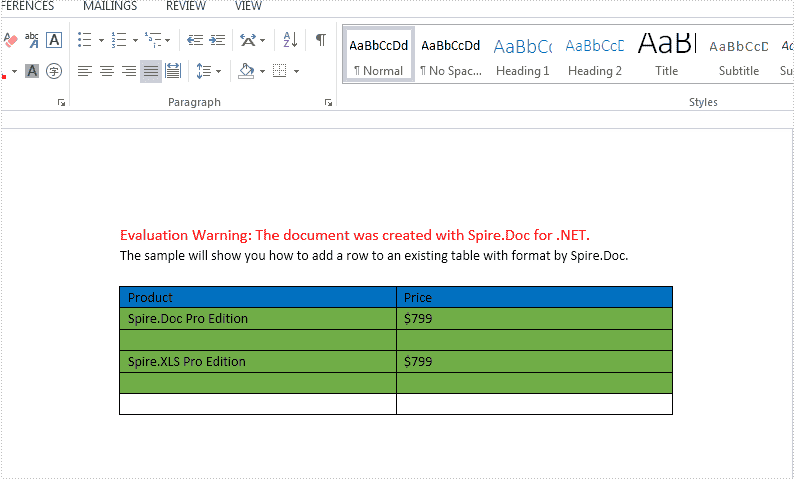Click the Spire.Doc Pro Edition cell
794x479 pixels.
pos(258,318)
